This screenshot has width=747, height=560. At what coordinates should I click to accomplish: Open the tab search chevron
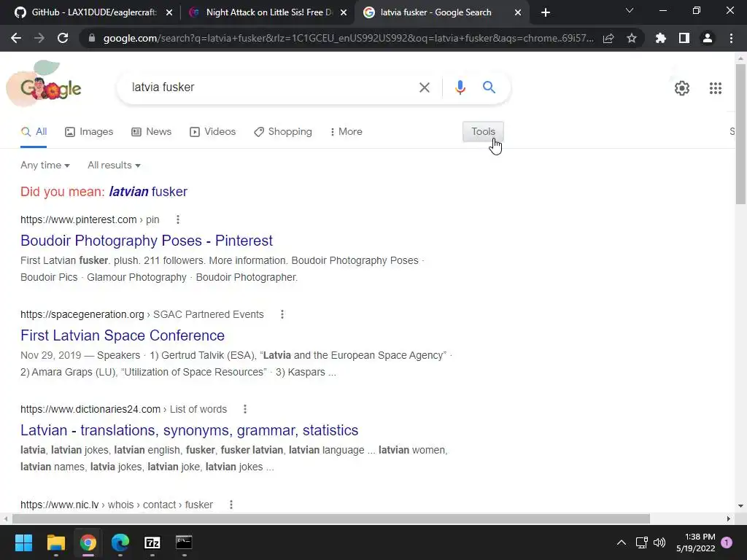(x=630, y=10)
